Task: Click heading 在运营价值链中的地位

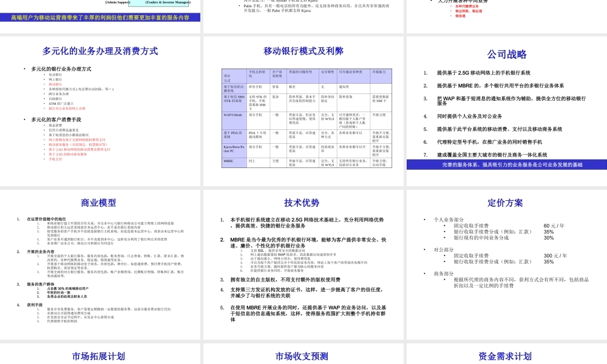Action: [47, 219]
